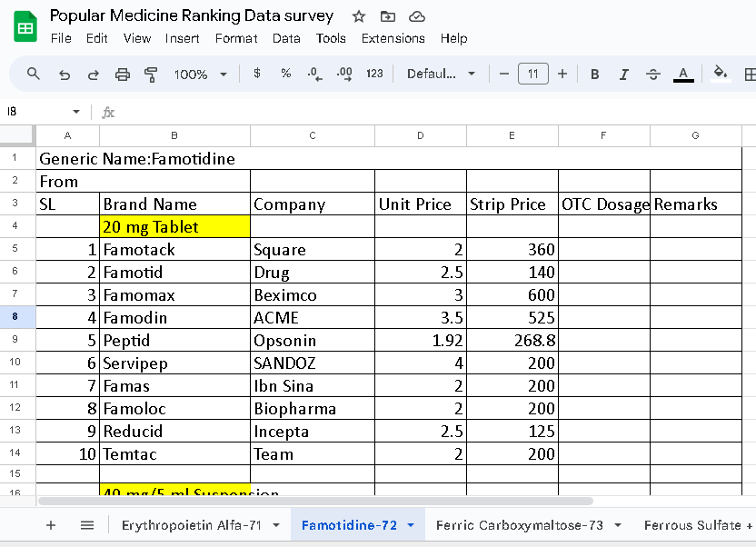Decrease font size with minus
This screenshot has height=547, width=756.
pyautogui.click(x=503, y=74)
